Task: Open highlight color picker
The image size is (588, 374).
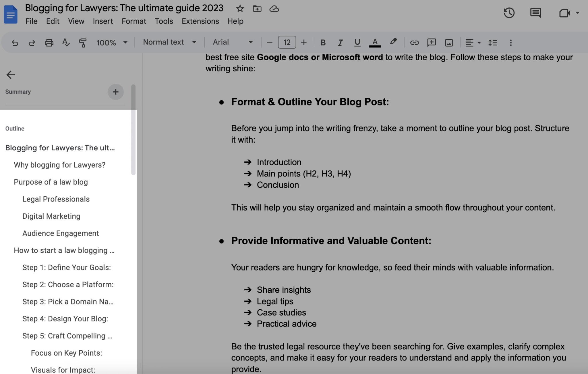Action: pyautogui.click(x=393, y=42)
